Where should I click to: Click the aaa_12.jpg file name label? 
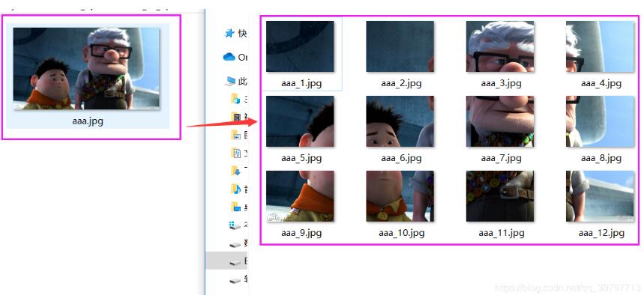pos(601,233)
